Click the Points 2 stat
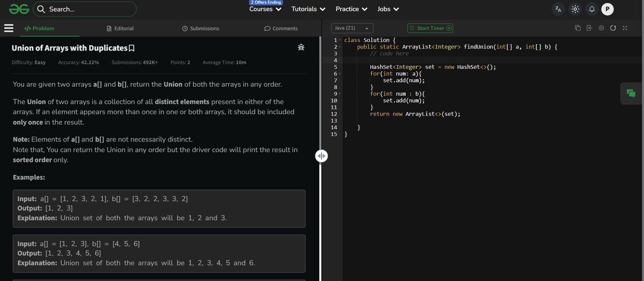Image resolution: width=644 pixels, height=281 pixels. (180, 63)
